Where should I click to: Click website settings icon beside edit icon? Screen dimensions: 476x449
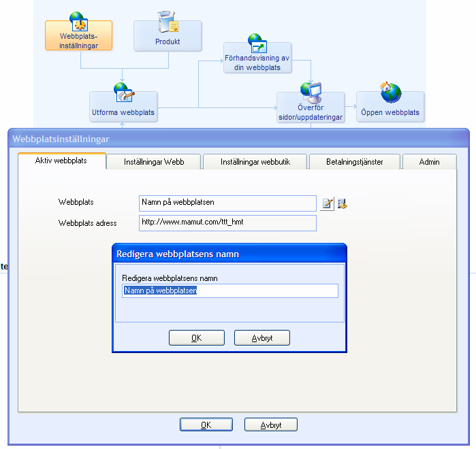[342, 203]
